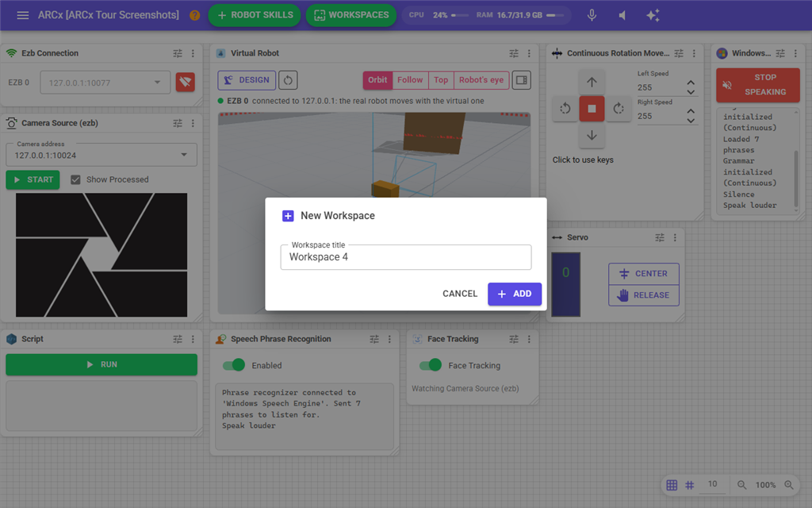812x508 pixels.
Task: Click the microphone icon in the top bar
Action: 592,15
